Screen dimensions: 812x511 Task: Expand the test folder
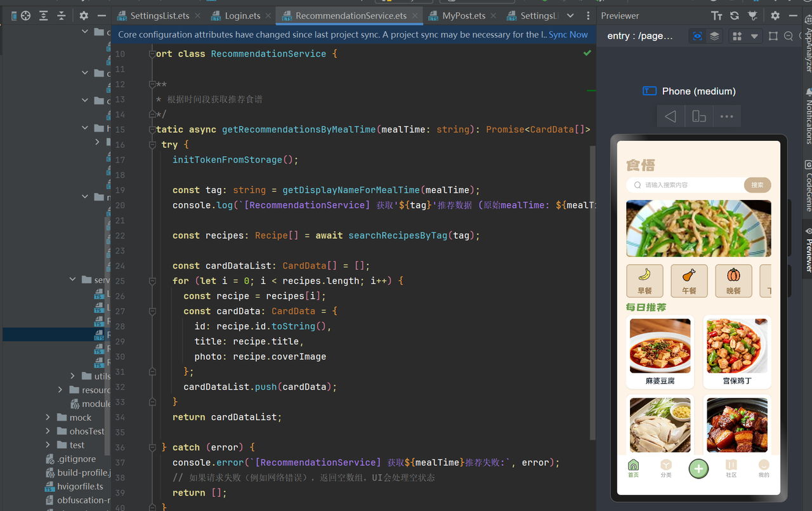pyautogui.click(x=48, y=445)
